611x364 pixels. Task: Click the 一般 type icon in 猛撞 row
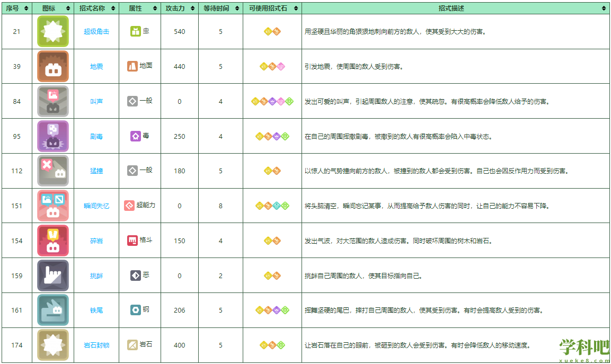tap(132, 171)
